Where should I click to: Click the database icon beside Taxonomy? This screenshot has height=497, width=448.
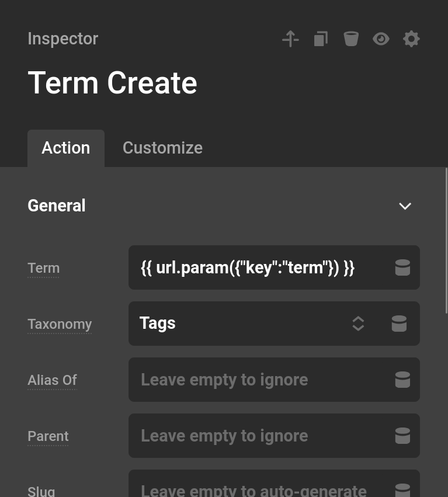(x=399, y=324)
